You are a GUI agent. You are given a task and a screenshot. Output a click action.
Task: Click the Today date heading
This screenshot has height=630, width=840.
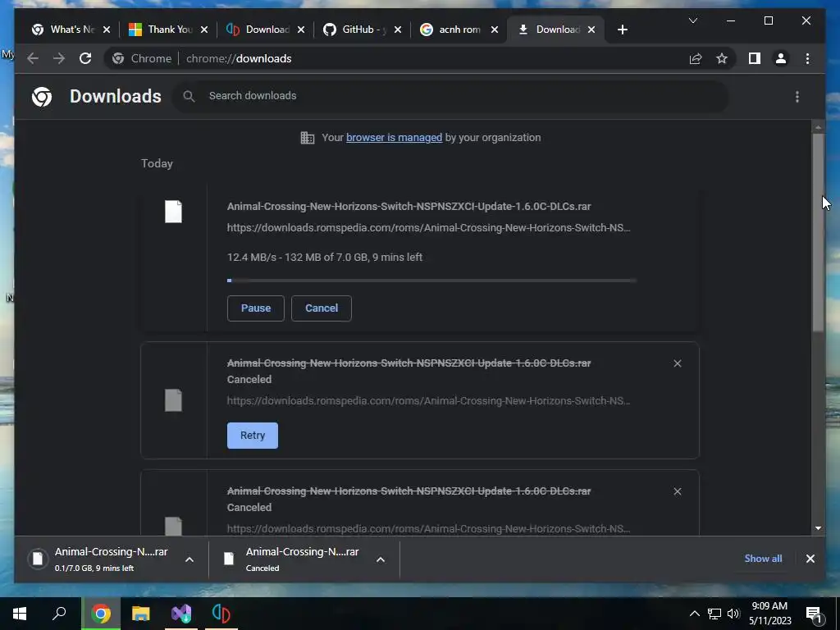click(157, 164)
